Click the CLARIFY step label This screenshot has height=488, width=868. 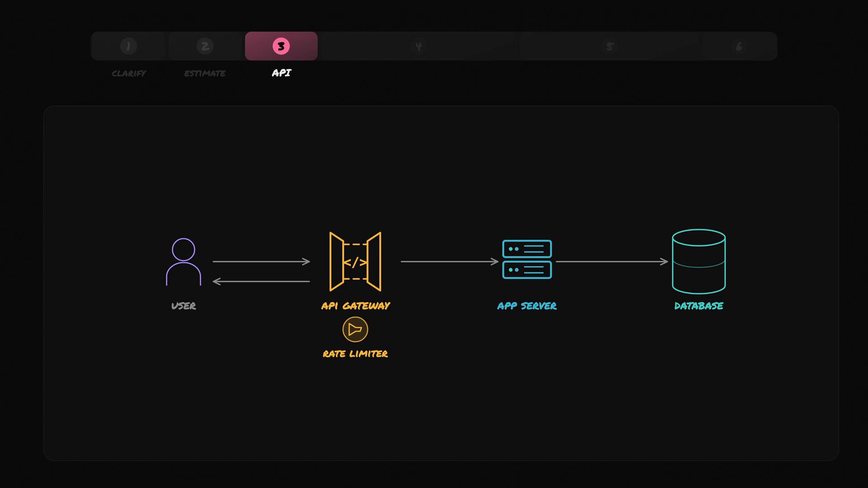(129, 73)
